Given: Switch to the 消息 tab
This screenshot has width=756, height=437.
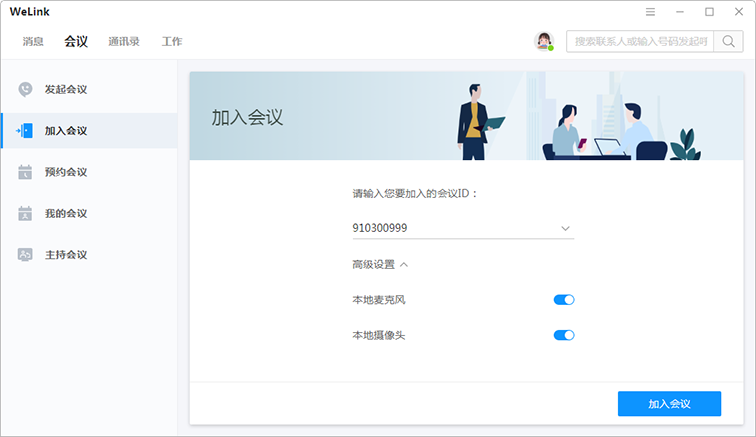Looking at the screenshot, I should click(33, 41).
